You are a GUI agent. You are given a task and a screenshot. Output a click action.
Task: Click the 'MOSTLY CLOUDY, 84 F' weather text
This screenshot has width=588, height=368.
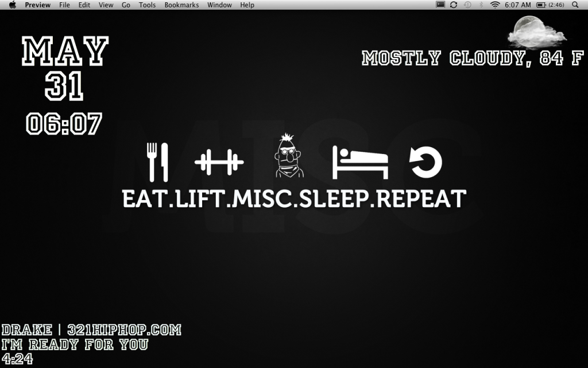click(473, 58)
